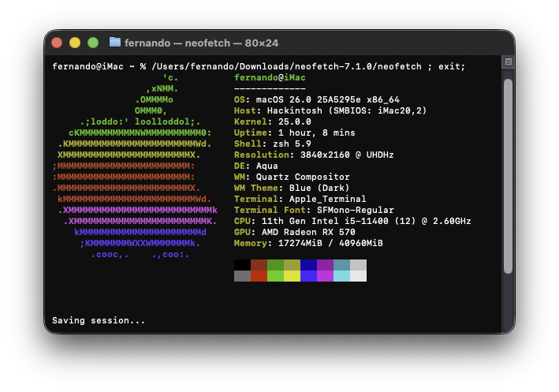Click the bright yellow color block
Image resolution: width=559 pixels, height=392 pixels.
click(x=292, y=276)
